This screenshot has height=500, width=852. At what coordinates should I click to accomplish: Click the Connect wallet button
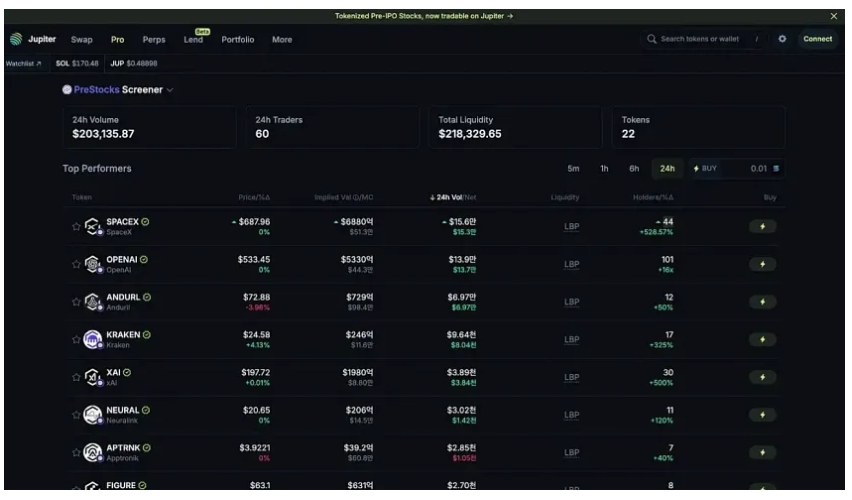(818, 39)
